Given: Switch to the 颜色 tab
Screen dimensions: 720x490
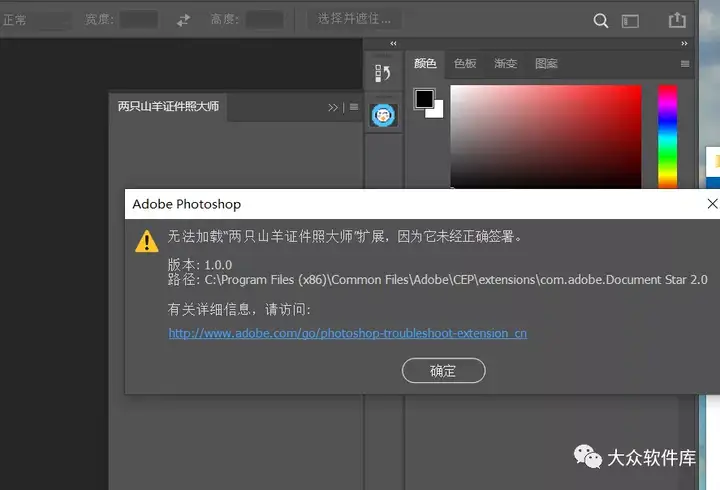Looking at the screenshot, I should [x=425, y=63].
